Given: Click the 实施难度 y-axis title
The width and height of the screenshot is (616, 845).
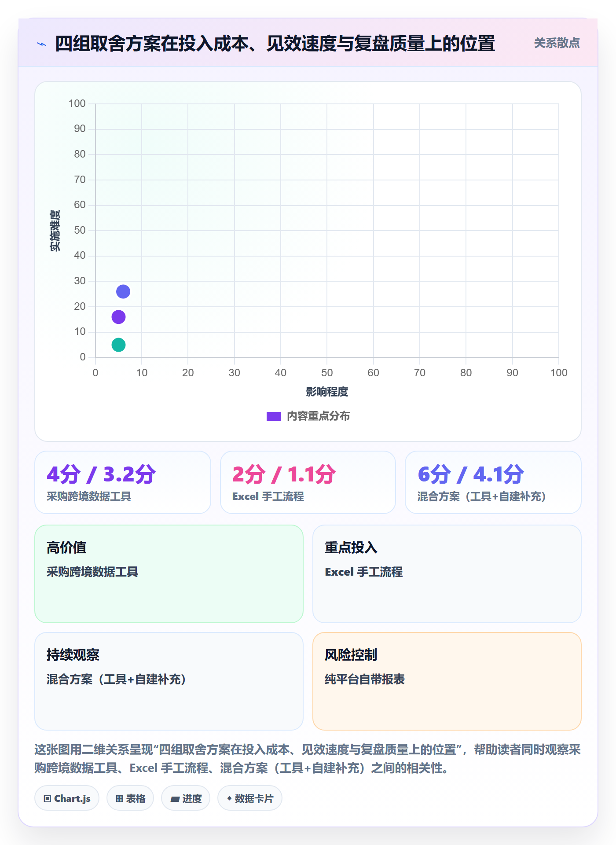Looking at the screenshot, I should (x=55, y=231).
